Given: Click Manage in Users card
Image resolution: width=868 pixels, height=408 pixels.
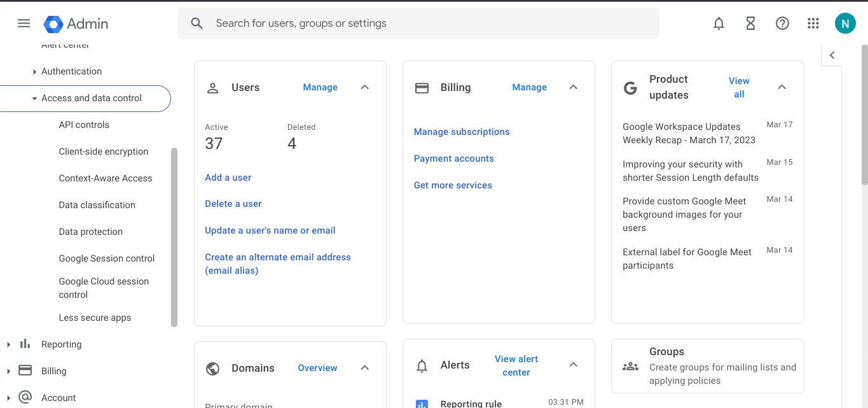Looking at the screenshot, I should [320, 87].
